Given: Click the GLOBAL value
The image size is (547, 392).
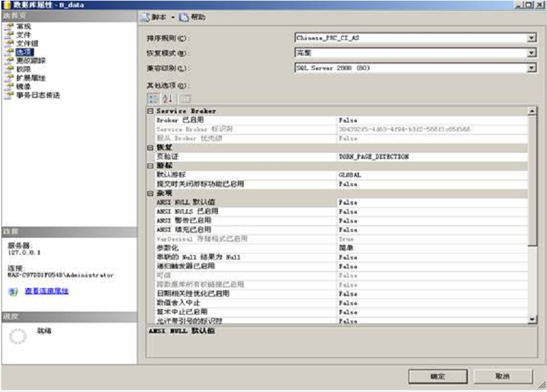Looking at the screenshot, I should (x=350, y=175).
